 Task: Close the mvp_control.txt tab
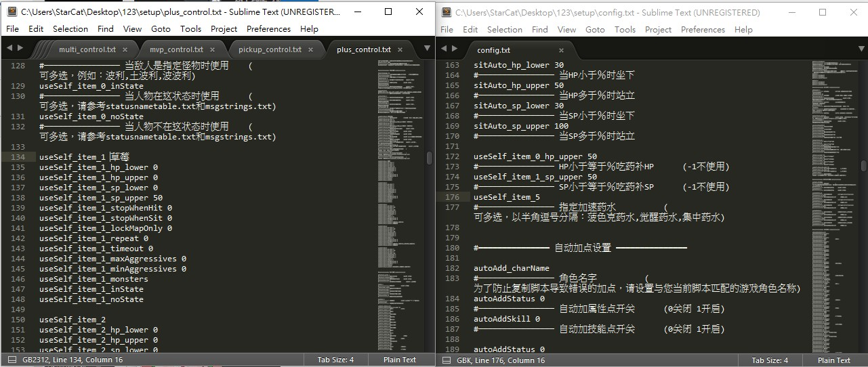click(213, 49)
